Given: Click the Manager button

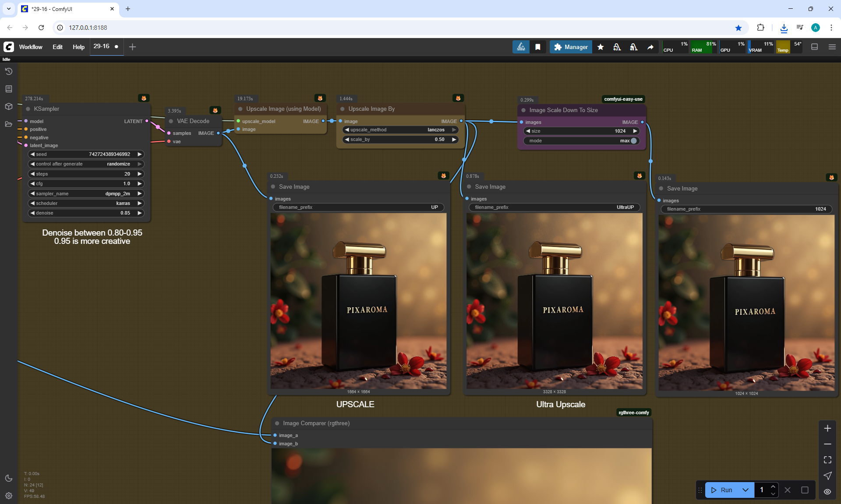Looking at the screenshot, I should (x=571, y=47).
